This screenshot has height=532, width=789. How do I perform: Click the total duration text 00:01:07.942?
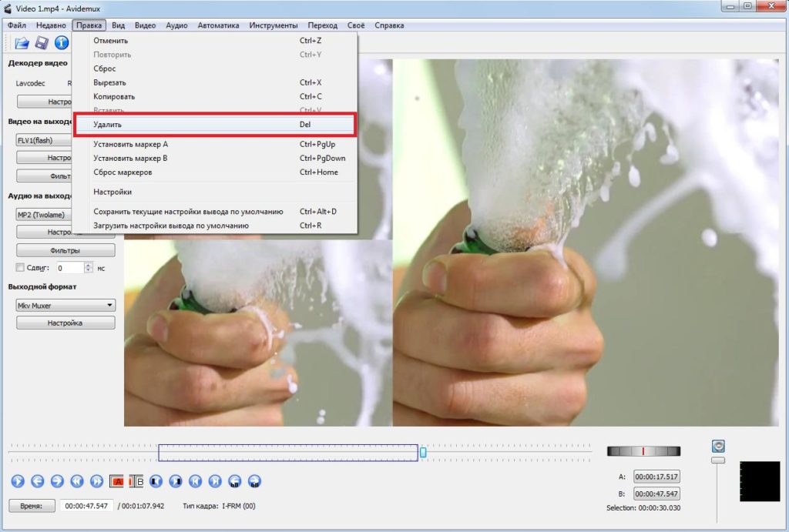(141, 506)
